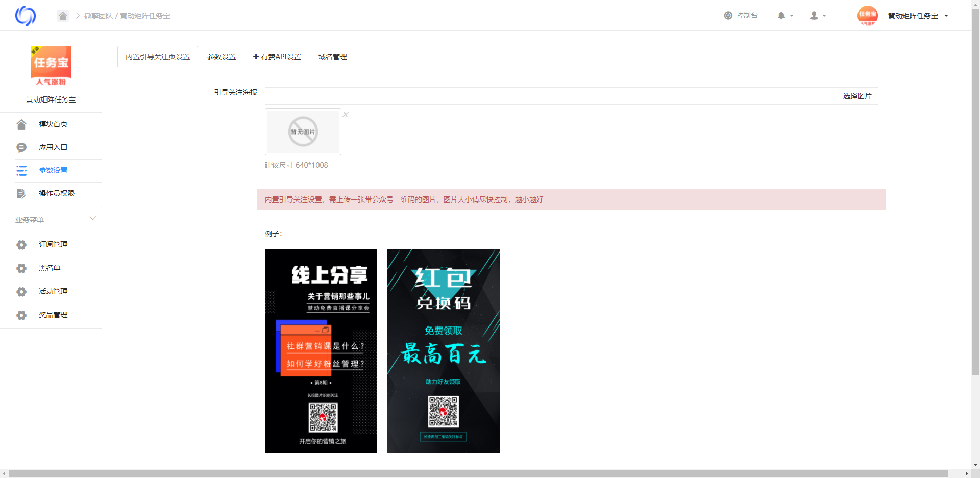
Task: Click the 活动管理 gear icon
Action: pos(21,292)
